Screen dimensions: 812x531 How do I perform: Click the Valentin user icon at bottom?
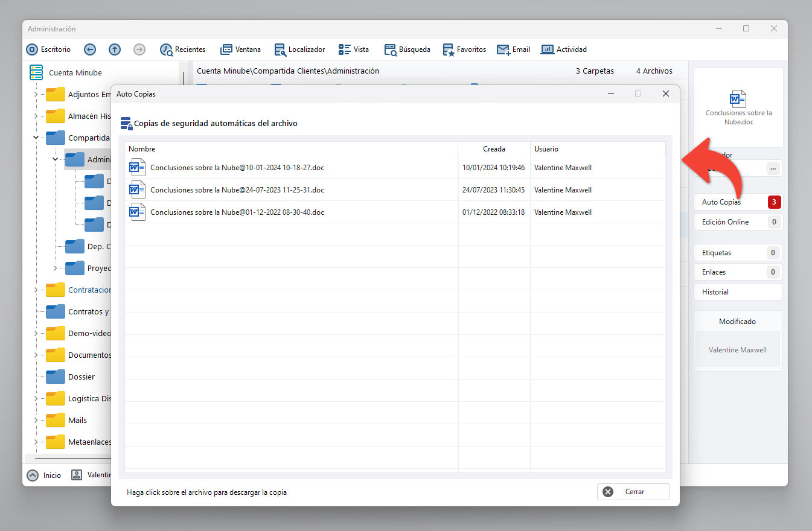tap(77, 475)
